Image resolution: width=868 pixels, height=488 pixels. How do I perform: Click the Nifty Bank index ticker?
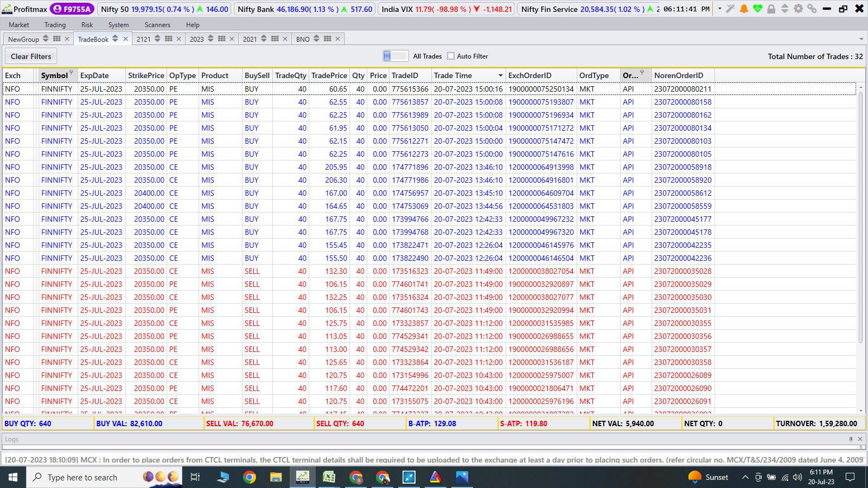click(x=305, y=9)
